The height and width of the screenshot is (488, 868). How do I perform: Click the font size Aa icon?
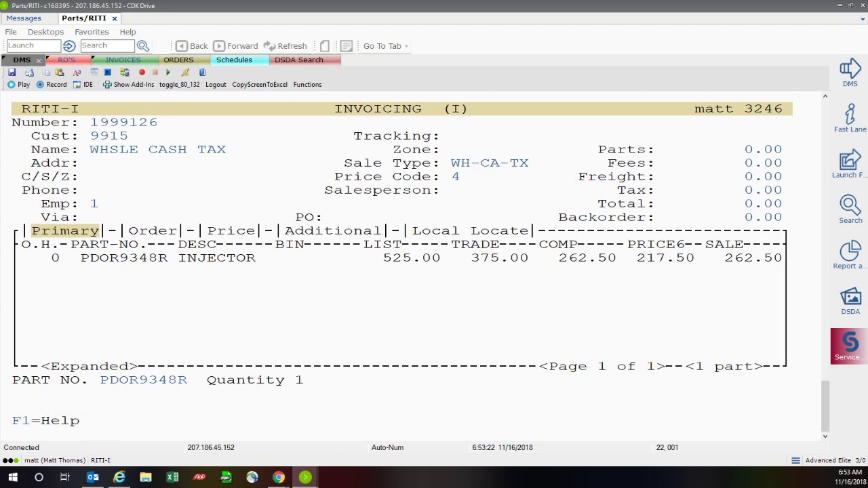[77, 73]
